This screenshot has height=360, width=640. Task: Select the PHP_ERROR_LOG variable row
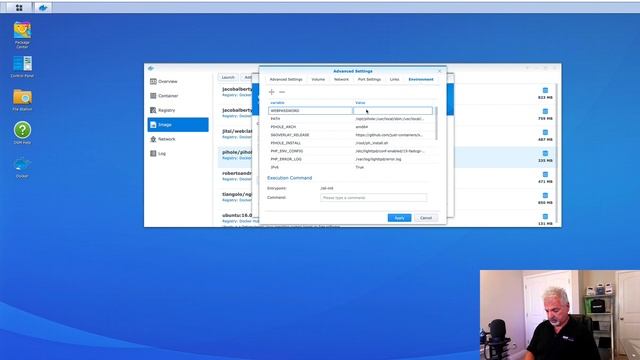coord(351,159)
